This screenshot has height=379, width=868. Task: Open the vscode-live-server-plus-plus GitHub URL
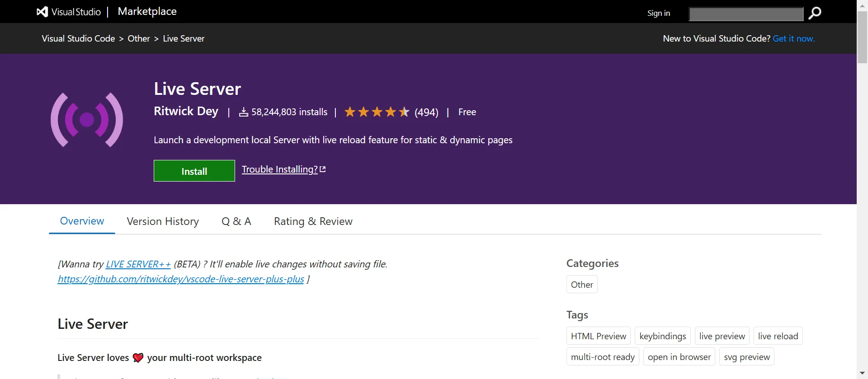click(x=181, y=279)
